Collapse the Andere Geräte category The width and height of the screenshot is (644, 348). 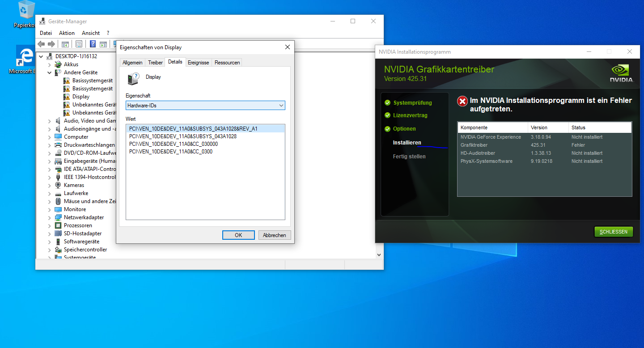[50, 72]
